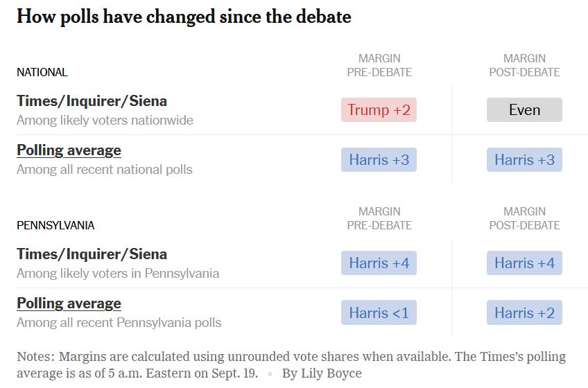Click the PENNSYLVANIA section label
Image resolution: width=588 pixels, height=388 pixels.
pos(55,225)
